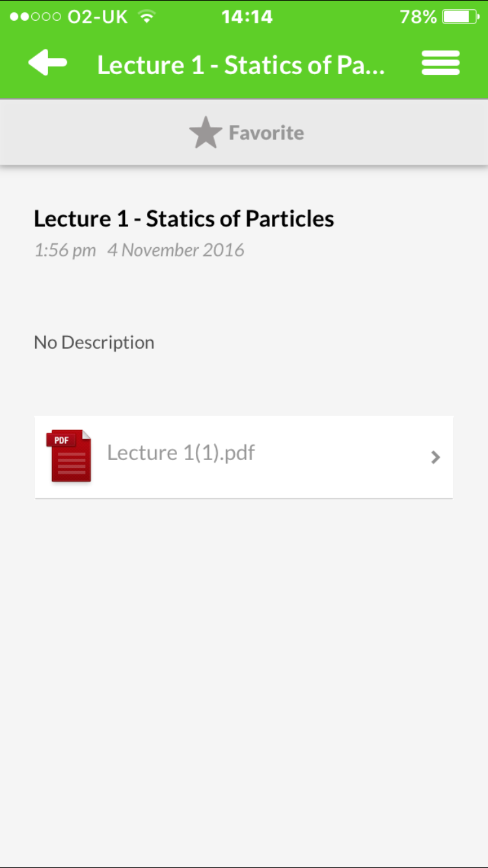Tap the O2-UK carrier label
Screen dimensions: 488x868
coord(97,17)
